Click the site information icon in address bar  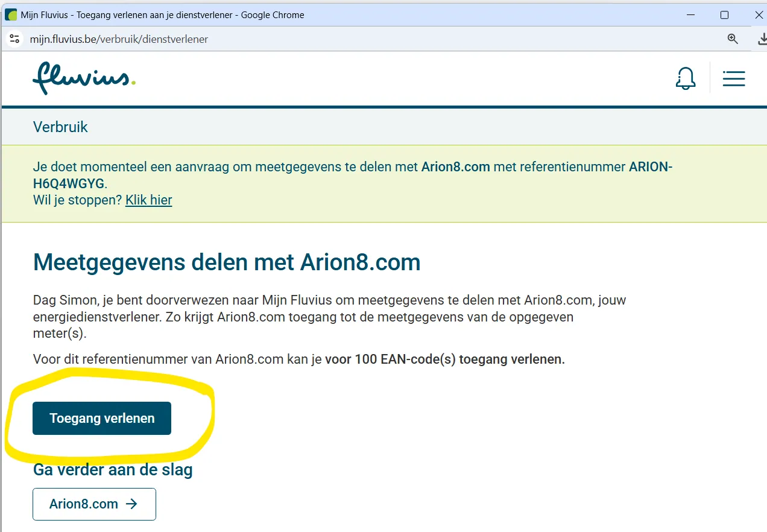click(x=14, y=39)
